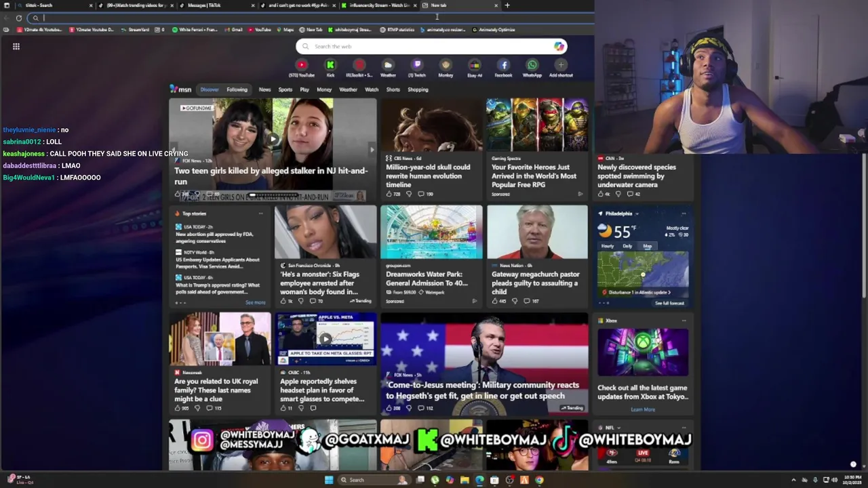Viewport: 868px width, 488px height.
Task: Open the StreamYard bookmark
Action: 135,30
